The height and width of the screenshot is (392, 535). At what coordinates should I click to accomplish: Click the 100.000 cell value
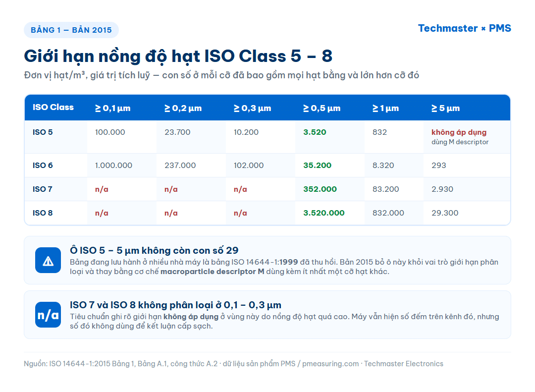[110, 132]
